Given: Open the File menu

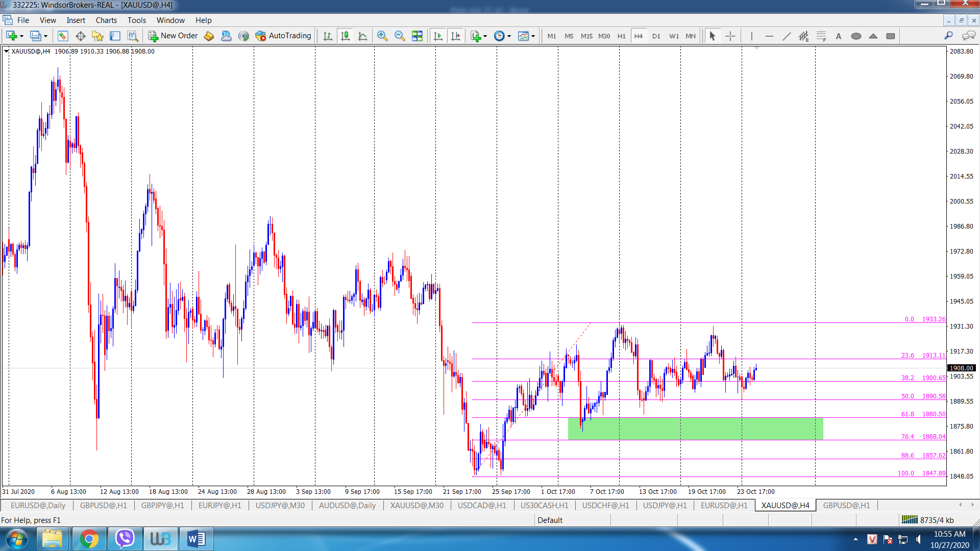Looking at the screenshot, I should [23, 20].
